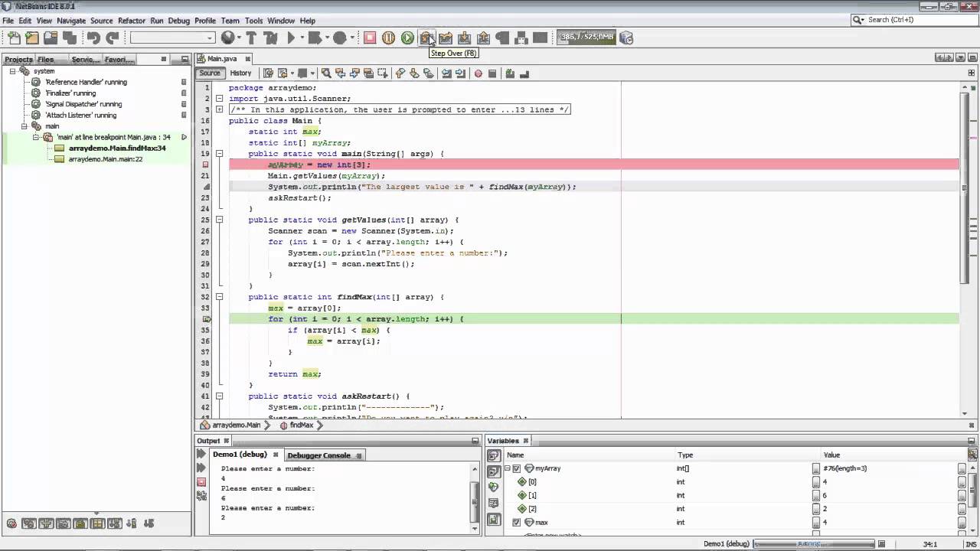Click the red stop icon in Output sidebar

click(201, 482)
